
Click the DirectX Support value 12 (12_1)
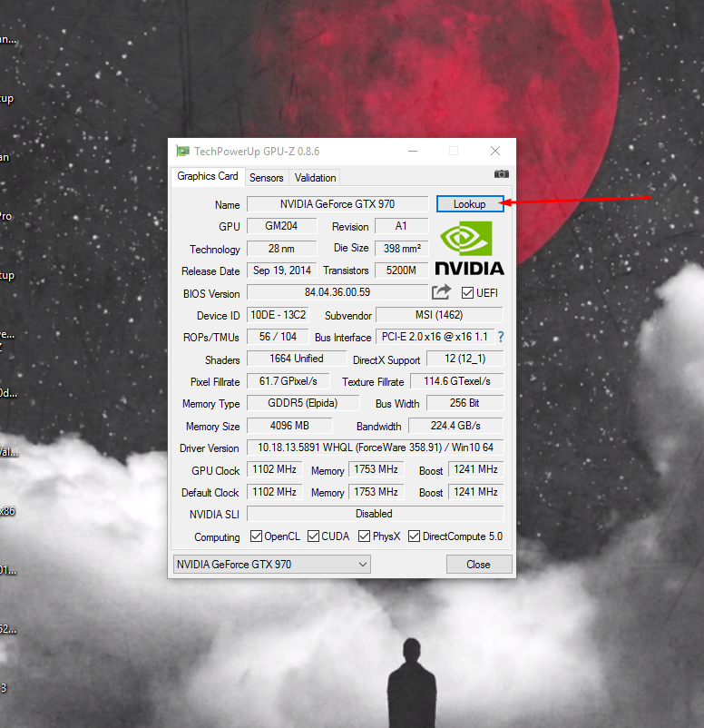click(465, 359)
